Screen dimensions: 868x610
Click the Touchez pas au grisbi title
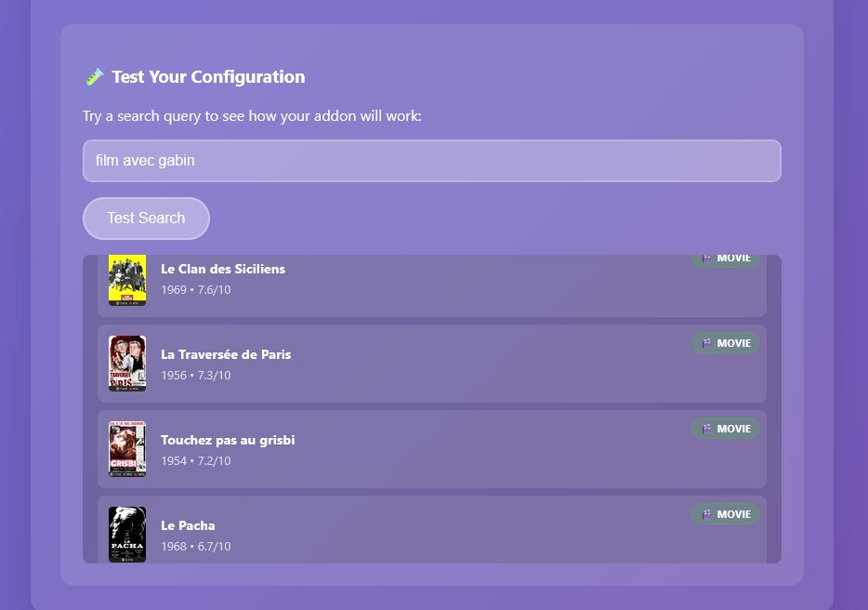[228, 440]
